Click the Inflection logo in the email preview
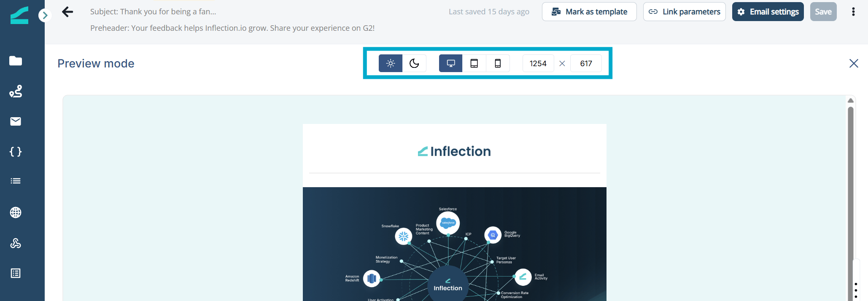The image size is (868, 301). [x=454, y=151]
